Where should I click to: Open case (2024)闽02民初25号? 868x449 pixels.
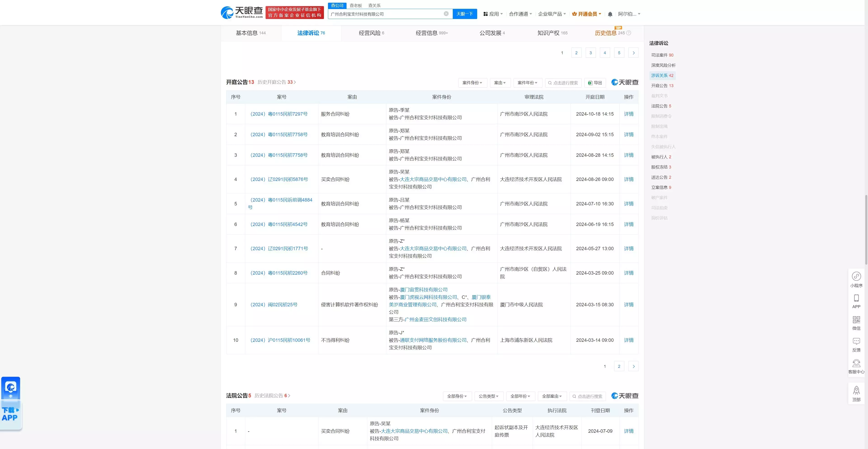pos(274,305)
